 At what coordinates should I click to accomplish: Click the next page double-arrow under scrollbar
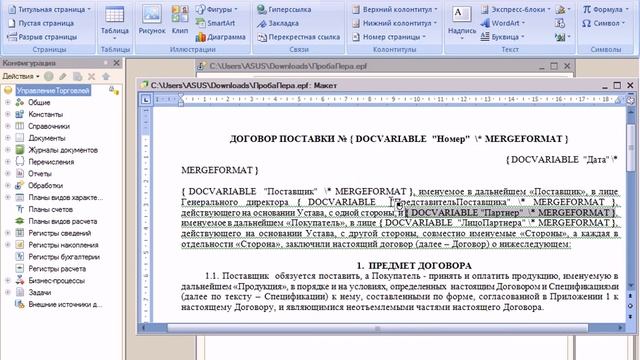(631, 316)
